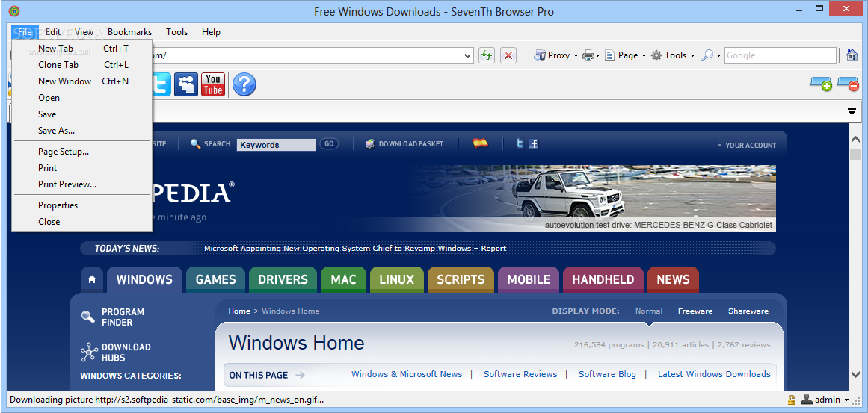Screen dimensions: 868x413
Task: Choose Print Preview... from File menu
Action: click(82, 184)
